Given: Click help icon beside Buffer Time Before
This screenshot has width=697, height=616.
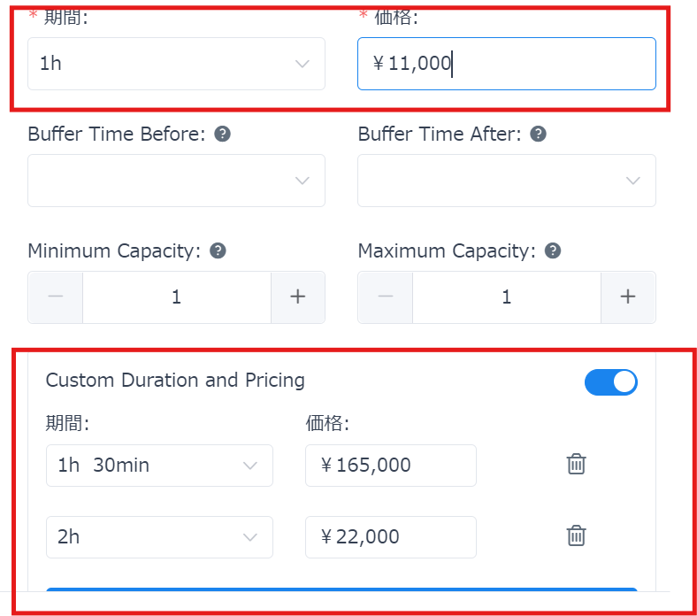Looking at the screenshot, I should pyautogui.click(x=223, y=135).
